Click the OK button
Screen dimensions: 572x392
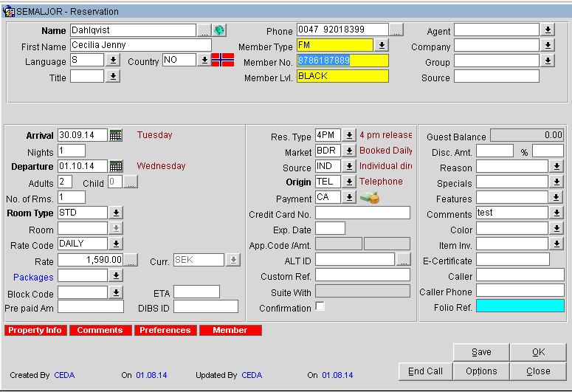click(538, 352)
